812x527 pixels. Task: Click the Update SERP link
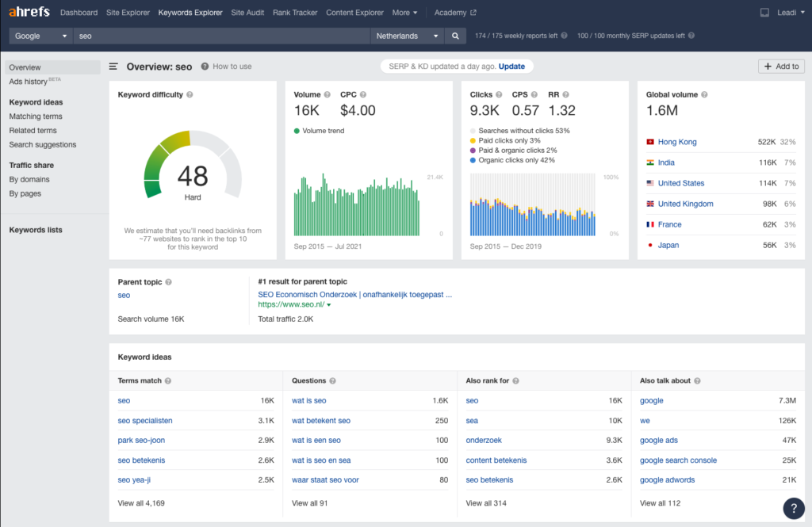click(511, 67)
